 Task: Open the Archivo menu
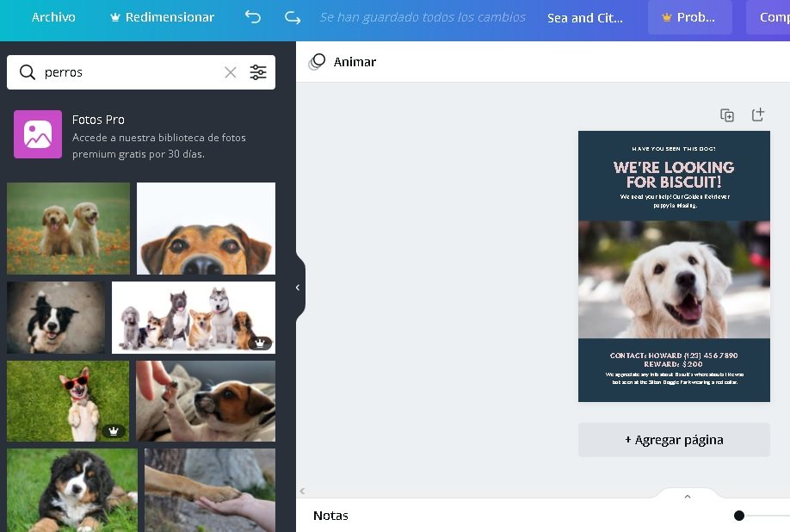click(x=53, y=16)
